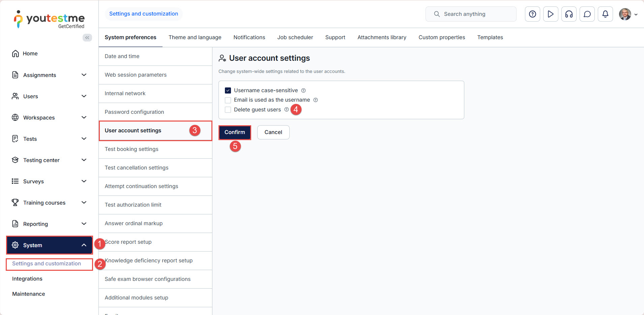Screen dimensions: 644x315
Task: Open the Job scheduler tab
Action: click(x=295, y=37)
